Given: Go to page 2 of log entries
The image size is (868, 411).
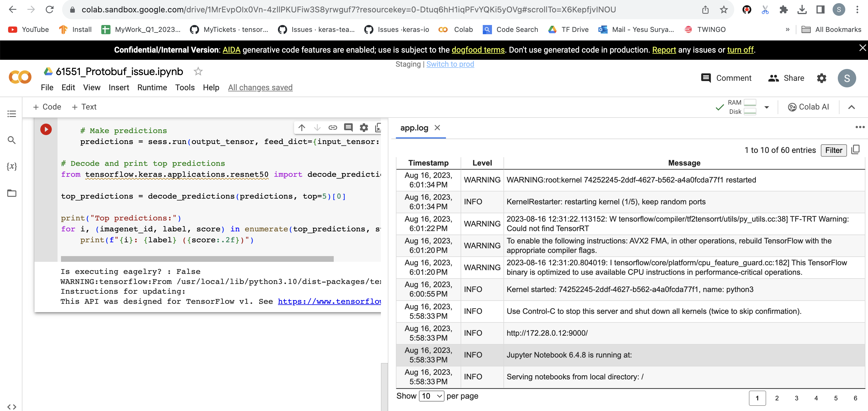Looking at the screenshot, I should (x=777, y=398).
